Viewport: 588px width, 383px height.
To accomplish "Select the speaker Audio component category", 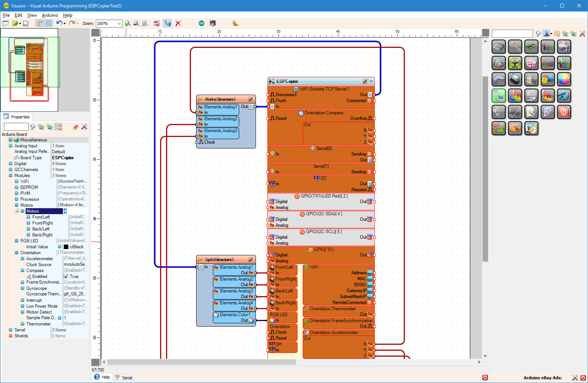I will pyautogui.click(x=498, y=112).
